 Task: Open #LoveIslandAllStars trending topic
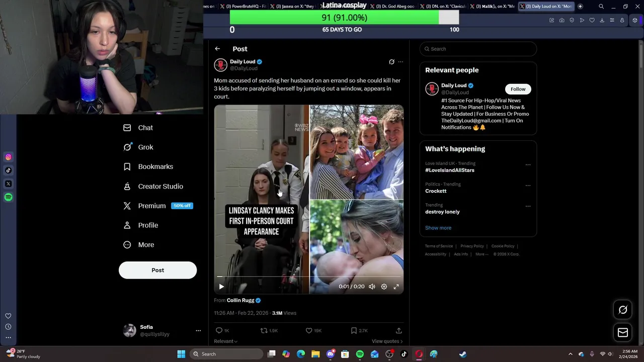(450, 170)
